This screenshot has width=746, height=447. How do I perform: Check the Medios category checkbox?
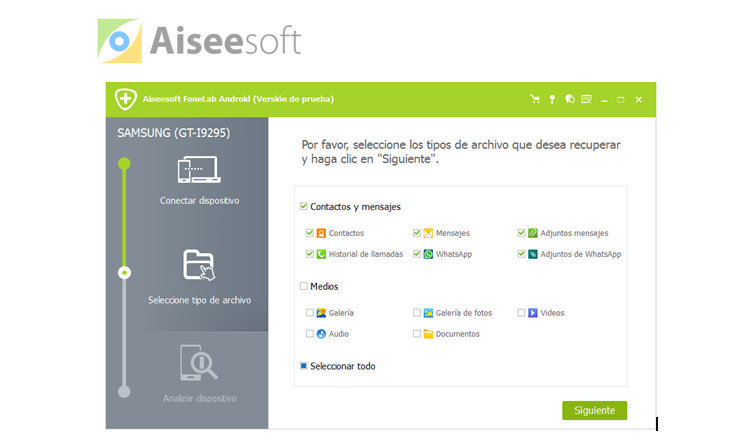pos(304,286)
